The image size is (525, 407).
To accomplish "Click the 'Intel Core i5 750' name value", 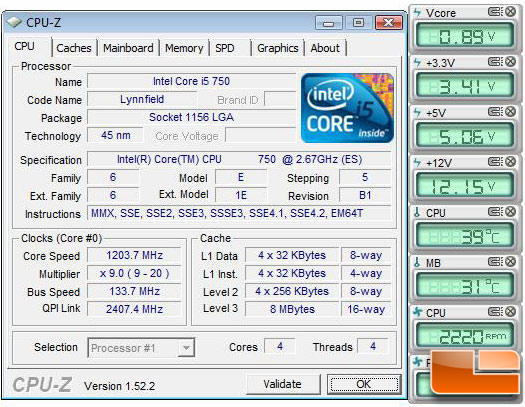I will [192, 81].
